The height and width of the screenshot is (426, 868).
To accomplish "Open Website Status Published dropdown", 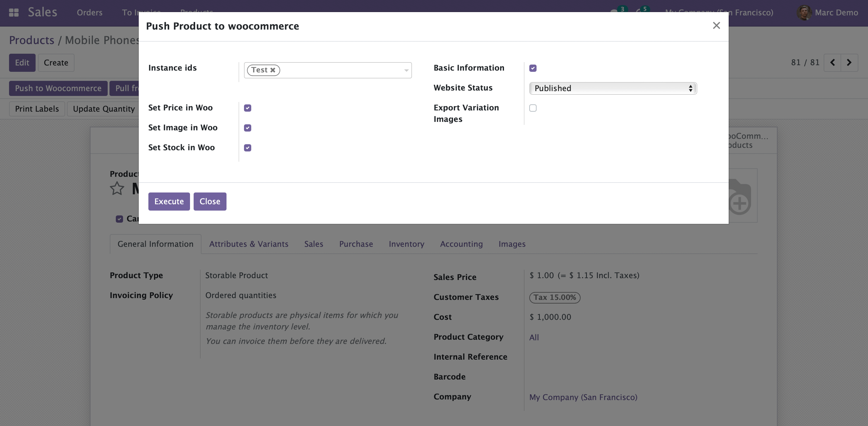I will [x=613, y=88].
